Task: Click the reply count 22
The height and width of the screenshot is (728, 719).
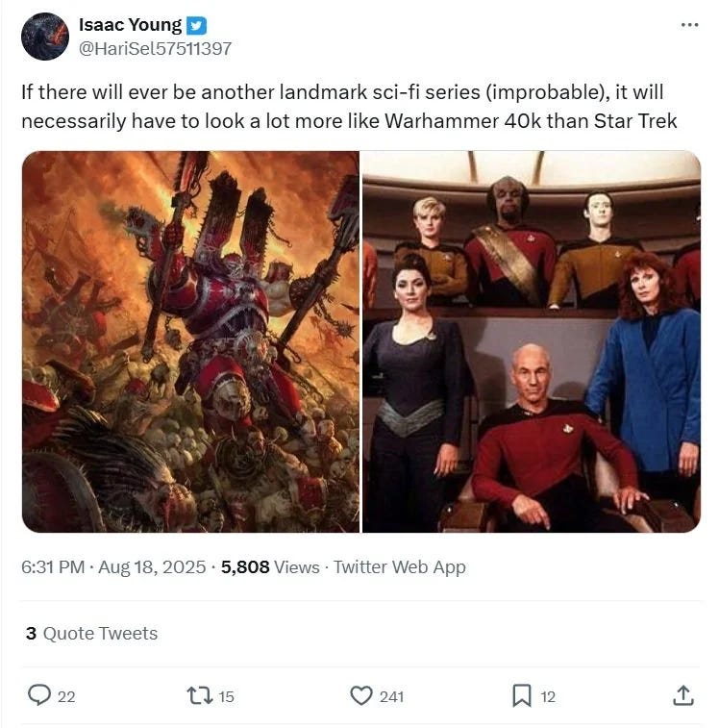Action: click(66, 696)
